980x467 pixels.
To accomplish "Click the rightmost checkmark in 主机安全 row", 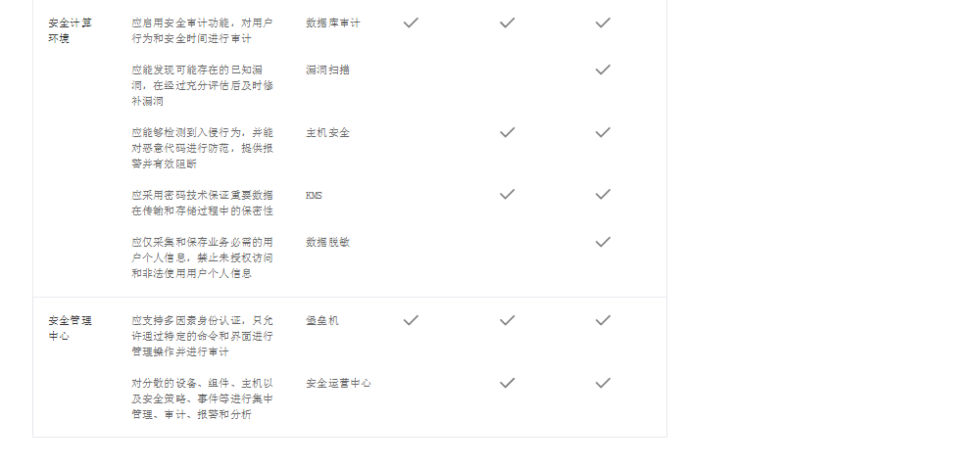I will pyautogui.click(x=603, y=132).
